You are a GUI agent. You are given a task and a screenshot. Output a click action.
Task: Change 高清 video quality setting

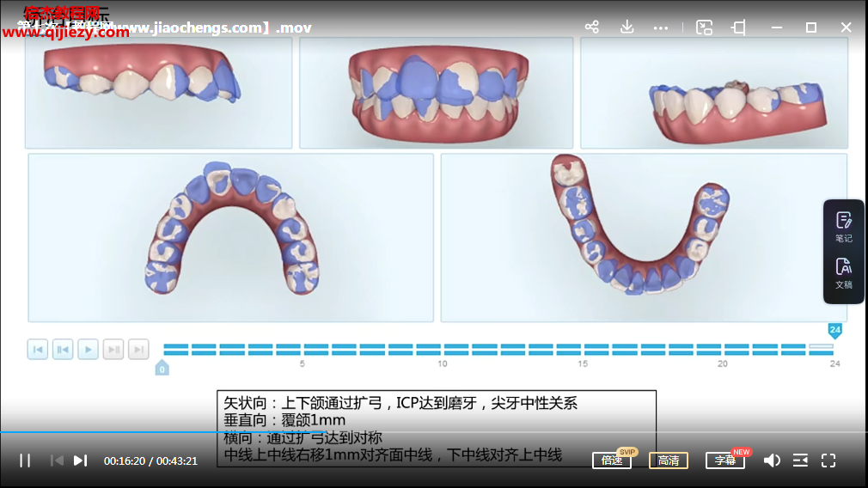[x=669, y=461]
